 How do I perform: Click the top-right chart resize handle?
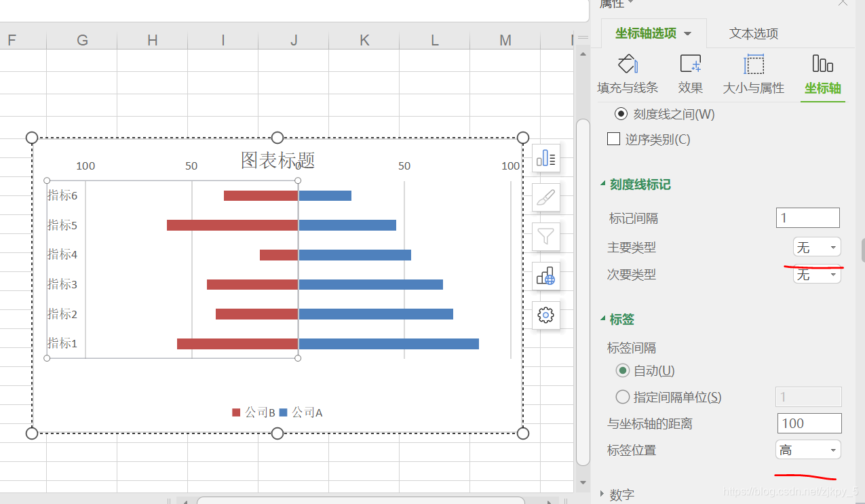(523, 138)
